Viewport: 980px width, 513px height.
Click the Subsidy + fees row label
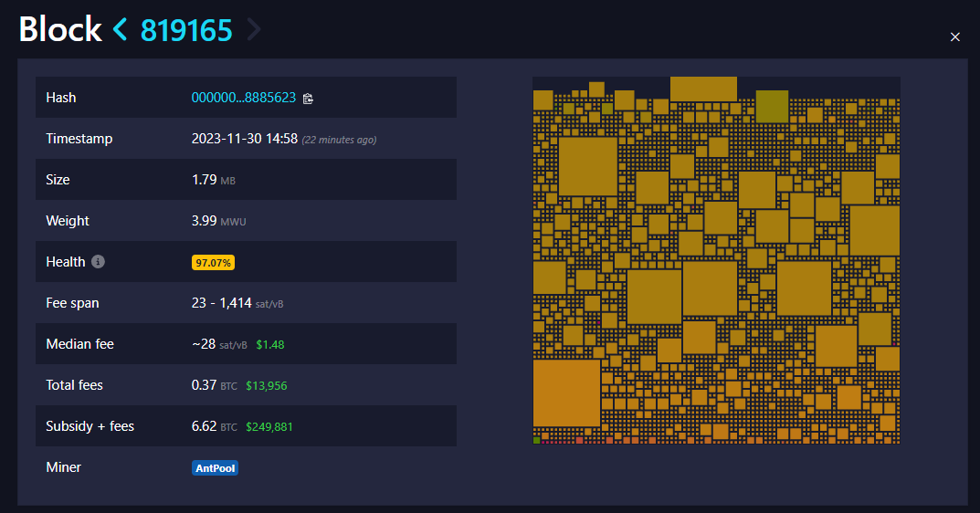(x=90, y=426)
